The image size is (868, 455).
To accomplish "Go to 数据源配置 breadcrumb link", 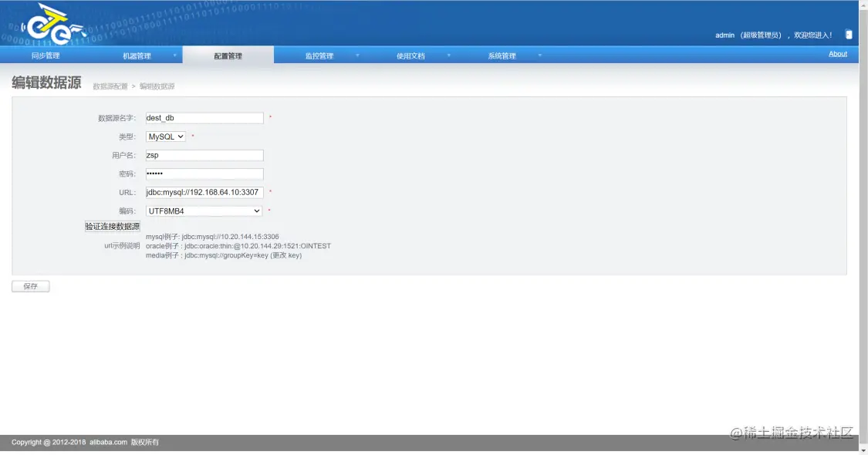I will click(110, 86).
